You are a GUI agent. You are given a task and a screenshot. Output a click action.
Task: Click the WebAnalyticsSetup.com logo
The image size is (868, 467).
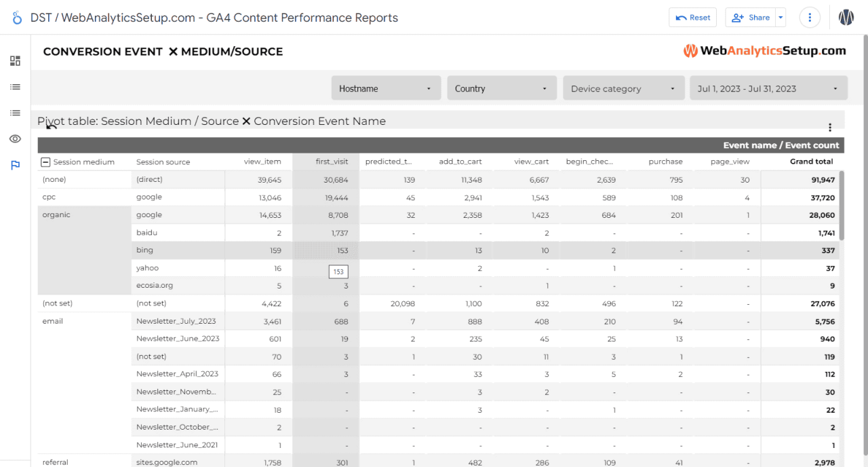765,50
